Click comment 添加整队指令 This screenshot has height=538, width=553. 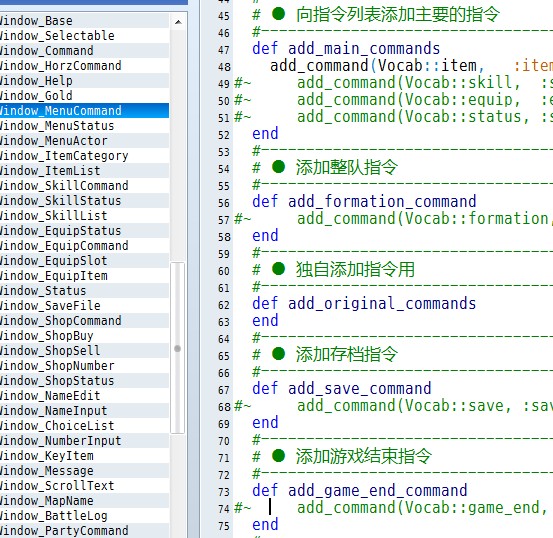(347, 167)
